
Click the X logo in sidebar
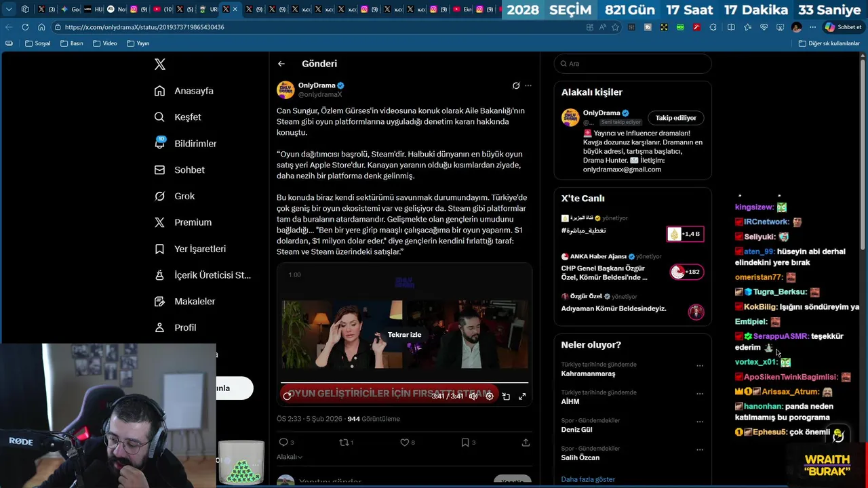tap(160, 64)
